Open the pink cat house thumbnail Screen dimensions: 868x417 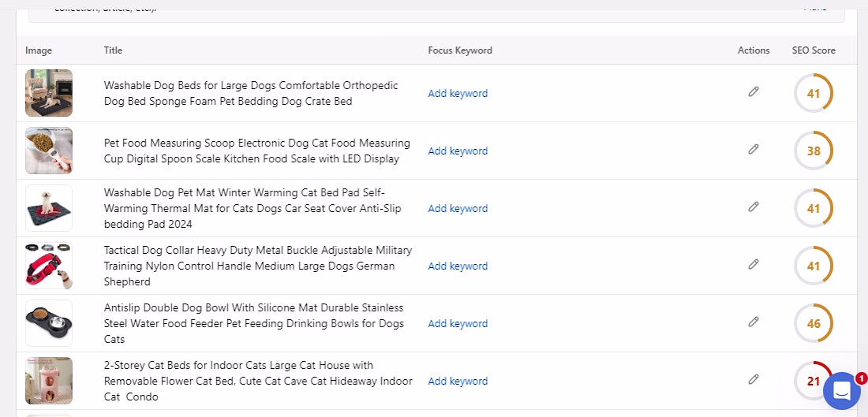[49, 381]
